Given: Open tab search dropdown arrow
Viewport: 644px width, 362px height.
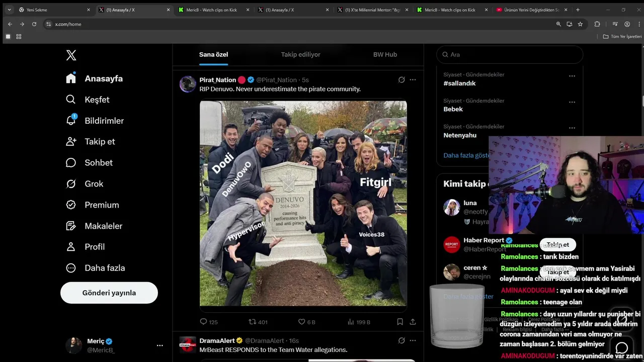Looking at the screenshot, I should click(9, 10).
